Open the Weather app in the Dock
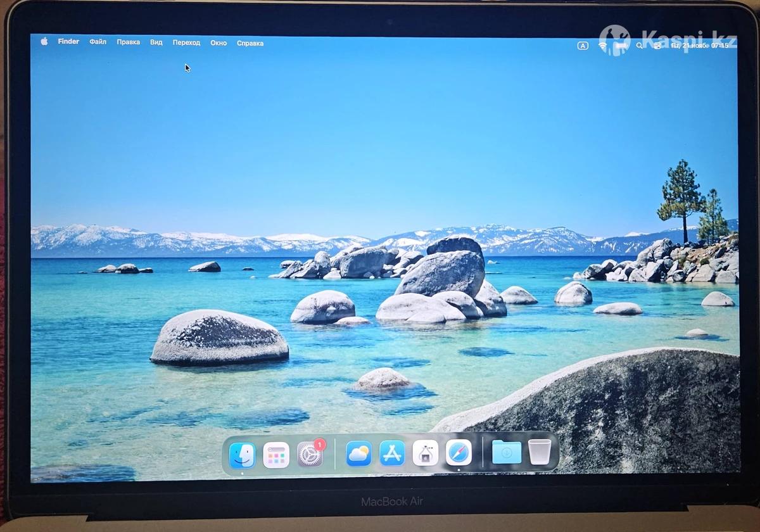This screenshot has width=760, height=532. [x=358, y=453]
